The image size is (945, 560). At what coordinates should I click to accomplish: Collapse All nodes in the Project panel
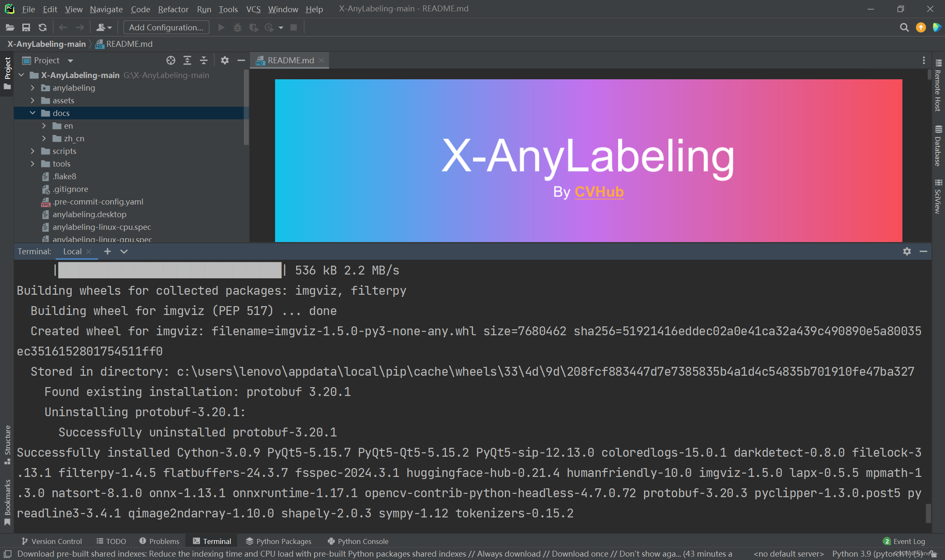(x=204, y=60)
